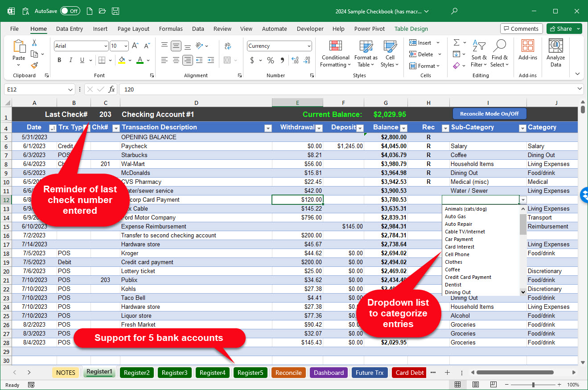Open Conditional Formatting options
This screenshot has width=588, height=390.
coord(335,54)
